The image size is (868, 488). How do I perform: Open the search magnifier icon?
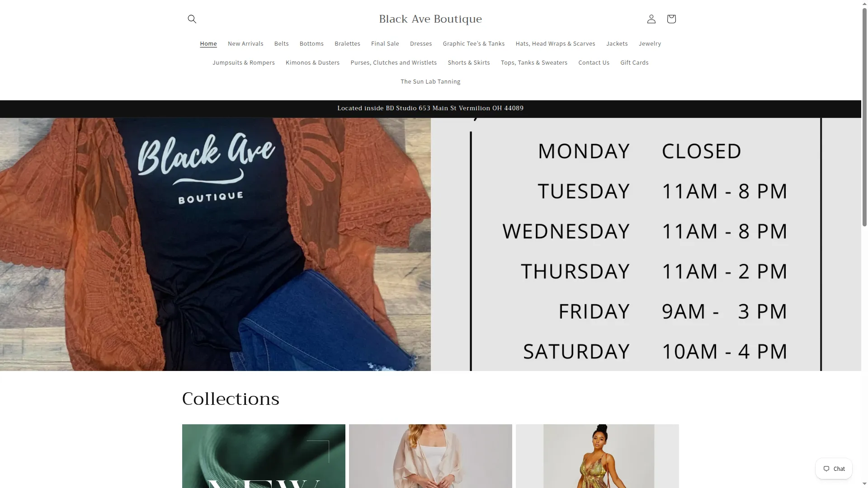(192, 19)
